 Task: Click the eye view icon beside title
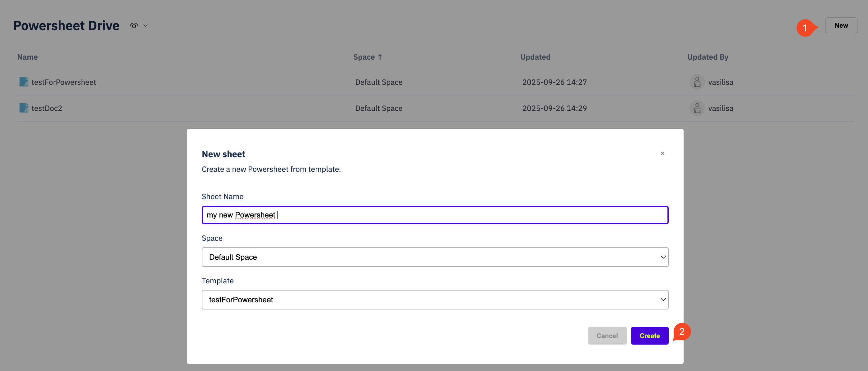pyautogui.click(x=134, y=25)
